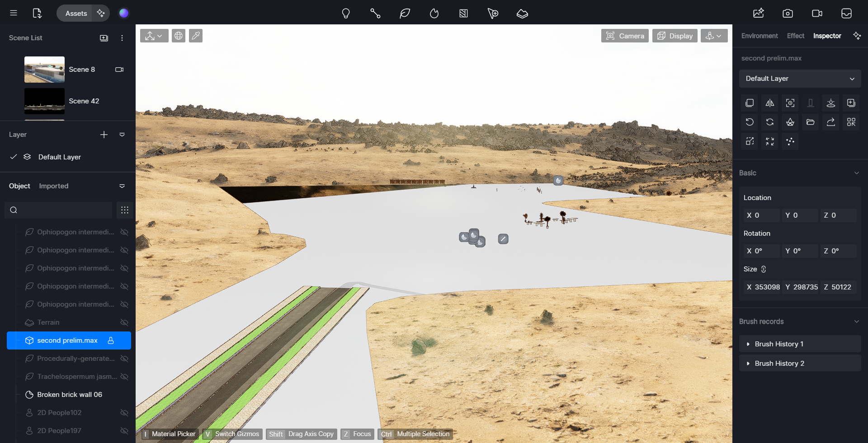Open the transform gizmo dropdown in viewport

click(x=154, y=36)
